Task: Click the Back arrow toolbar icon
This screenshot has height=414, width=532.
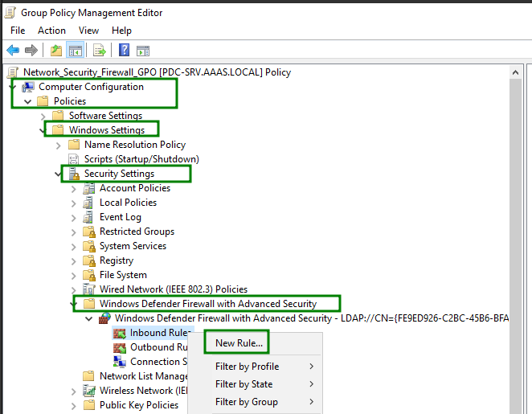Action: 13,50
